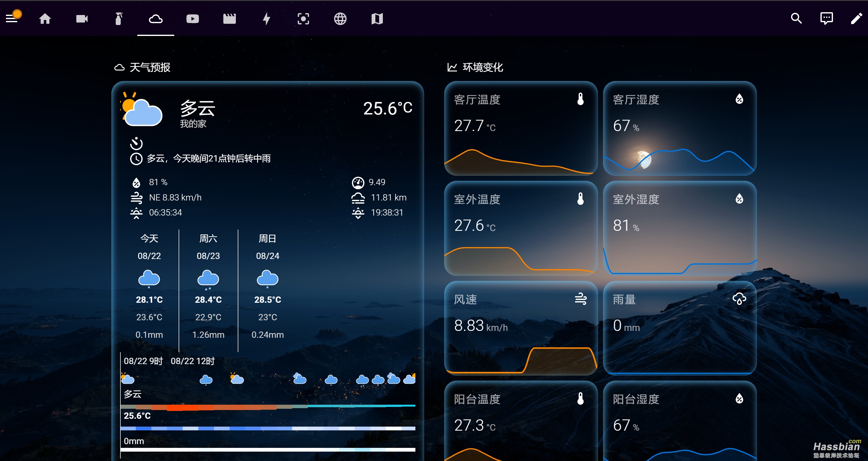Click the sunrise time 06:35:34

(165, 213)
